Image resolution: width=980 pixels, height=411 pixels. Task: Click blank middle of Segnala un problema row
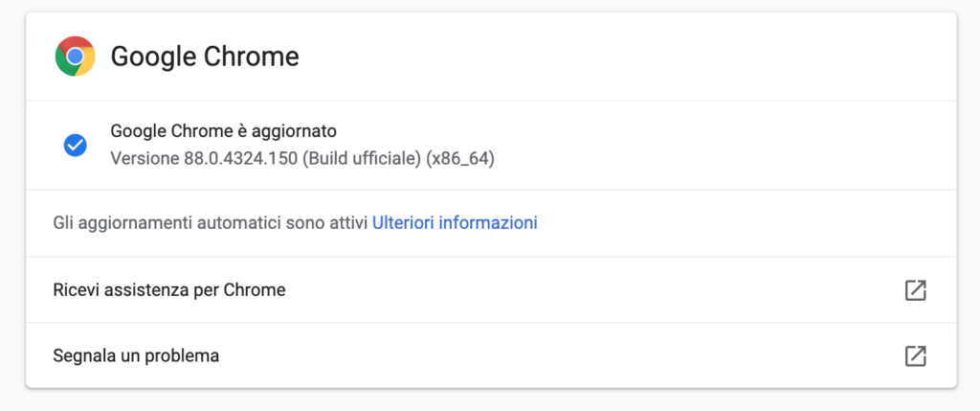574,355
